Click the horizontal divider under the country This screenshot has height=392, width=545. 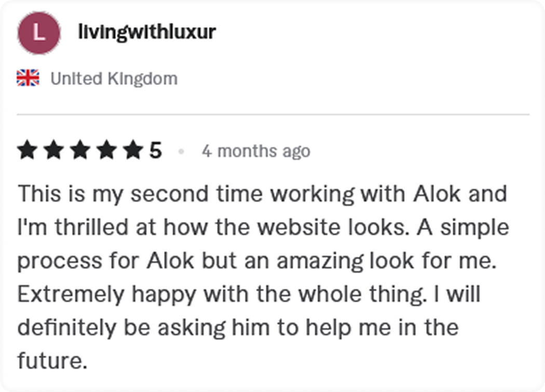pos(273,114)
